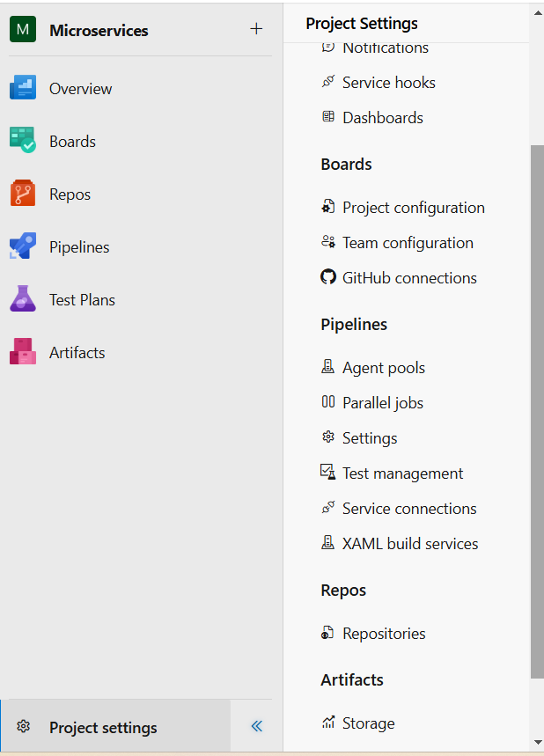Click the purple Test Plans flask icon
544x756 pixels.
23,298
